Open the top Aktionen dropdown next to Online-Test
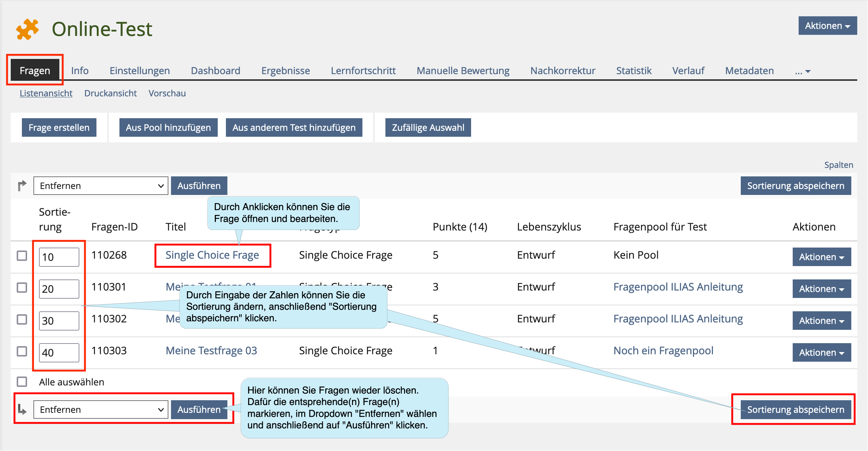 point(828,26)
